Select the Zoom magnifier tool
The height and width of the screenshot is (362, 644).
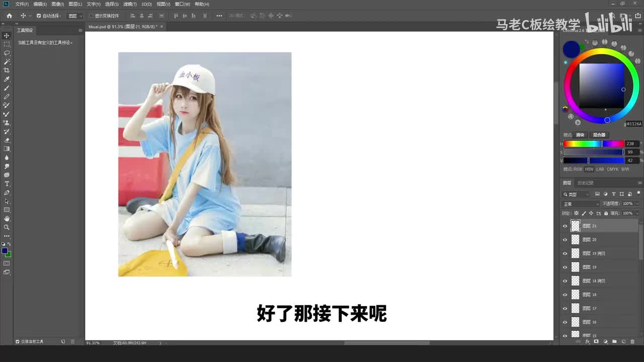pyautogui.click(x=7, y=227)
